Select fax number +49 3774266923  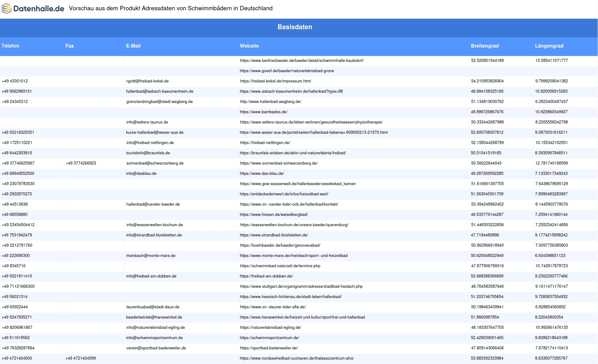(81, 163)
